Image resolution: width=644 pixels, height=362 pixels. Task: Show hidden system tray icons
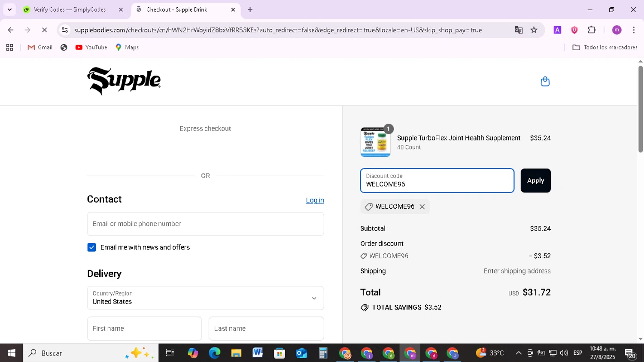coord(519,353)
